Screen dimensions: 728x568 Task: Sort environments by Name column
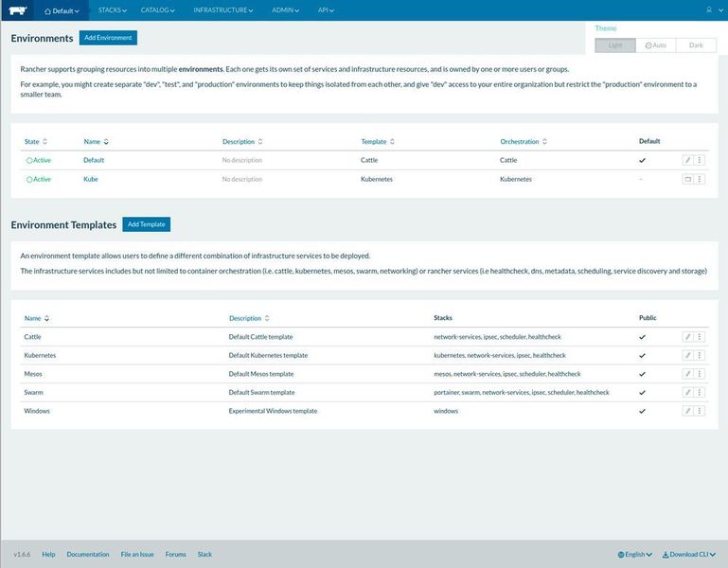pos(97,142)
